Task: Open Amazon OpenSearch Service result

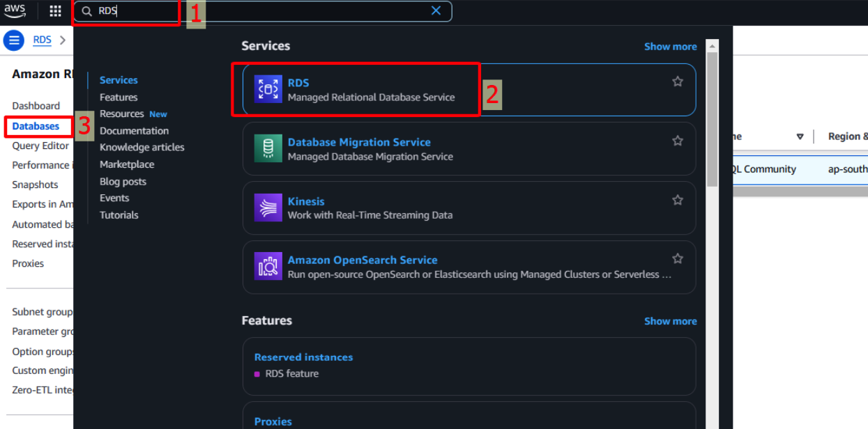Action: click(x=469, y=267)
